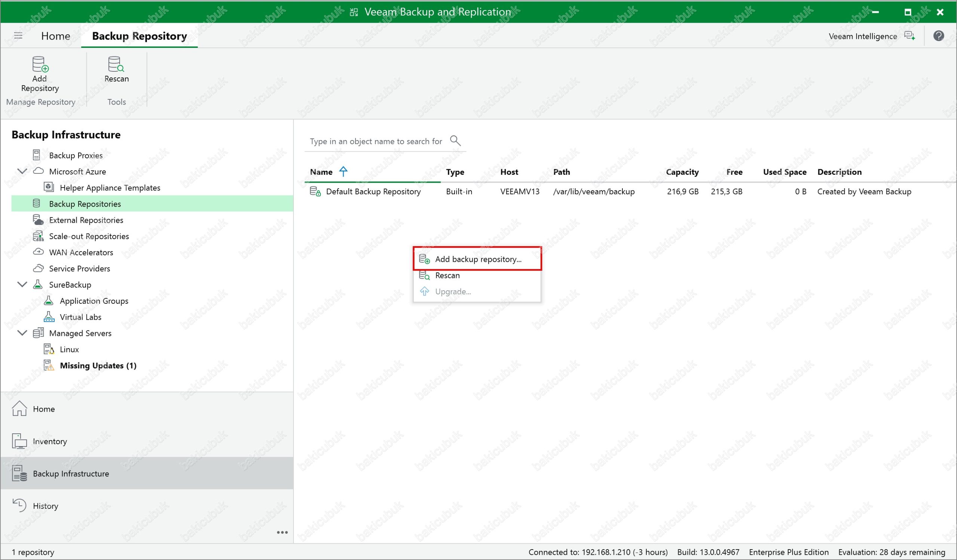Sort by the Used Space column header
The image size is (957, 560).
[785, 172]
